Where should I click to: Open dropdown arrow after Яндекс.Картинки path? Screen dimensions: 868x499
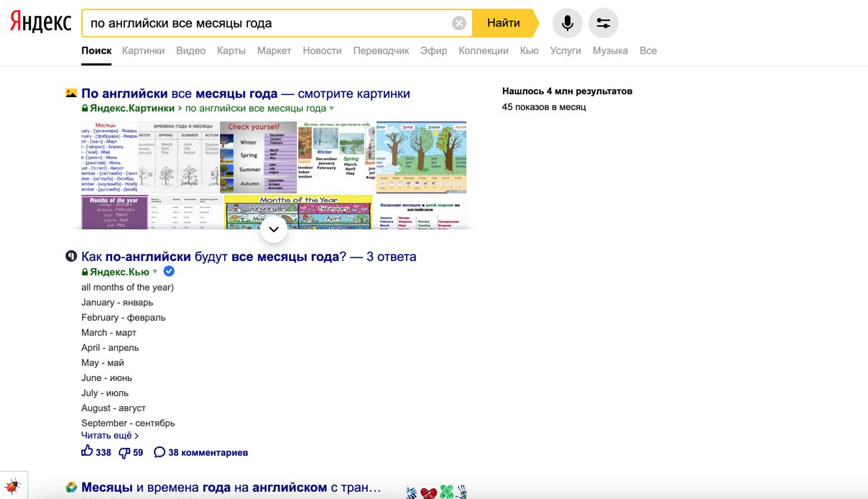332,109
